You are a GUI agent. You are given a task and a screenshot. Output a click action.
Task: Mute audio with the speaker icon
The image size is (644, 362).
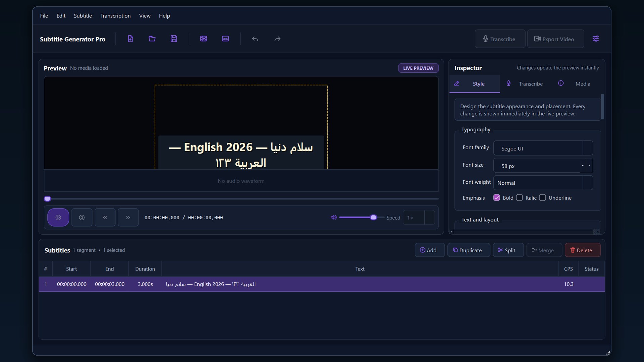point(333,218)
